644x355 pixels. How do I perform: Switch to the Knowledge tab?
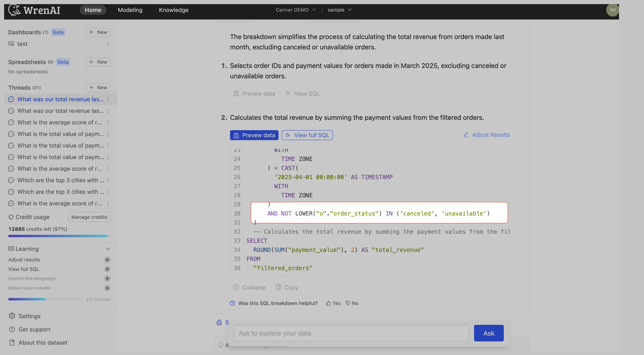point(173,10)
